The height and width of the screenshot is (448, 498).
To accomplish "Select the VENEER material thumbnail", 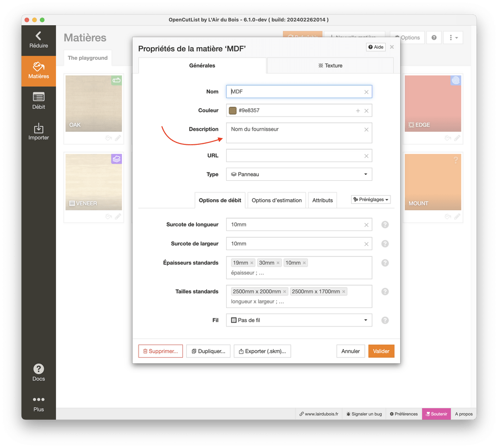I will tap(94, 182).
